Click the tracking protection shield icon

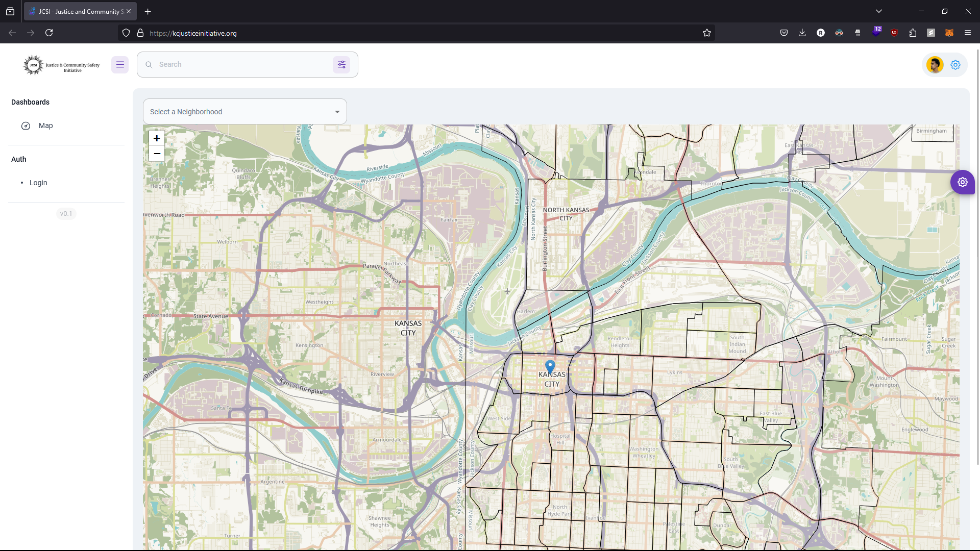click(x=126, y=33)
